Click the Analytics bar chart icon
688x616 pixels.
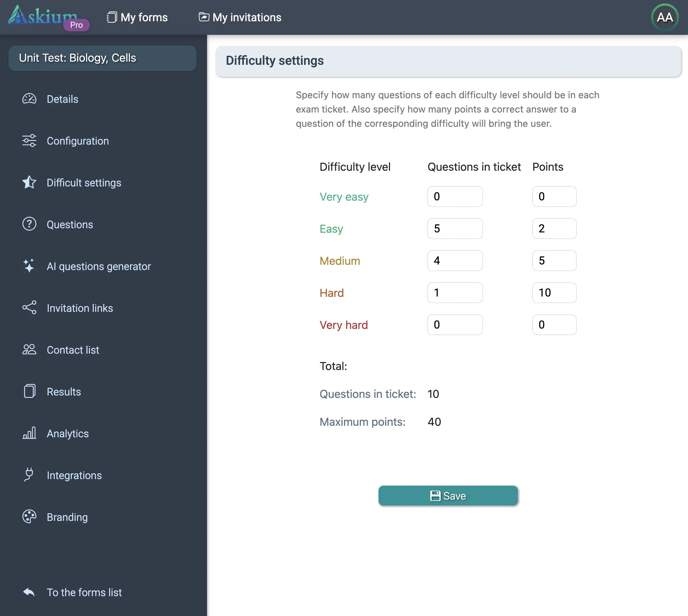click(x=29, y=433)
